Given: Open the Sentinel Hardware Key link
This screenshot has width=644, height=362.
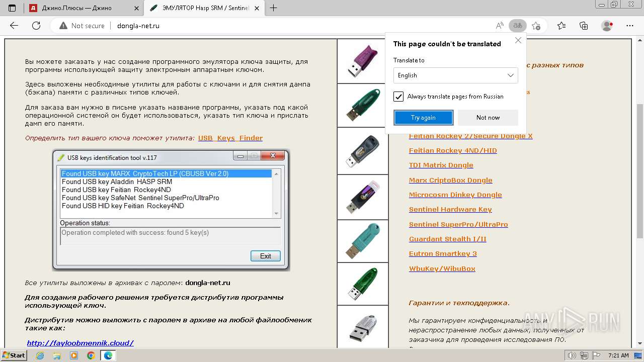Looking at the screenshot, I should tap(450, 209).
